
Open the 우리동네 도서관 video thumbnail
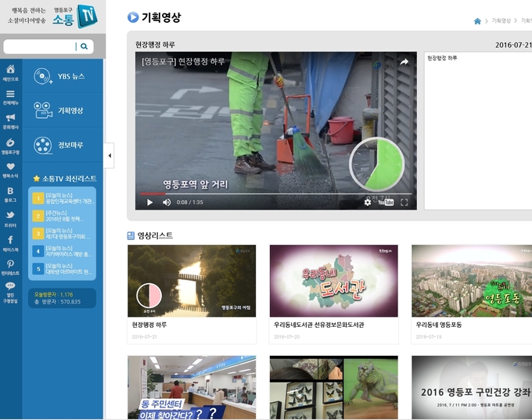[x=333, y=280]
